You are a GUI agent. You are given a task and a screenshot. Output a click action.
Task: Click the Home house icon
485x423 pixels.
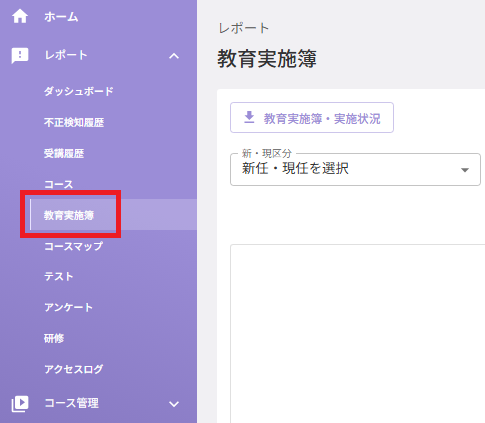click(x=20, y=16)
